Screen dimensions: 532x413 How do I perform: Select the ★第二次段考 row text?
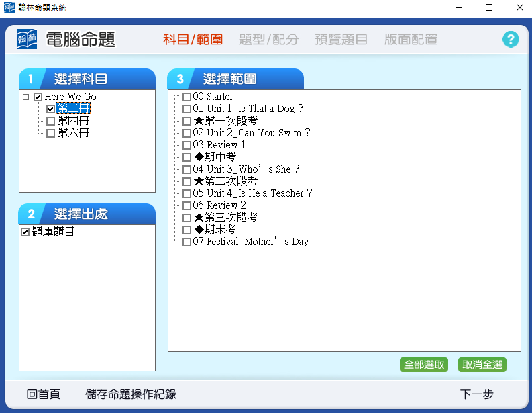[225, 181]
